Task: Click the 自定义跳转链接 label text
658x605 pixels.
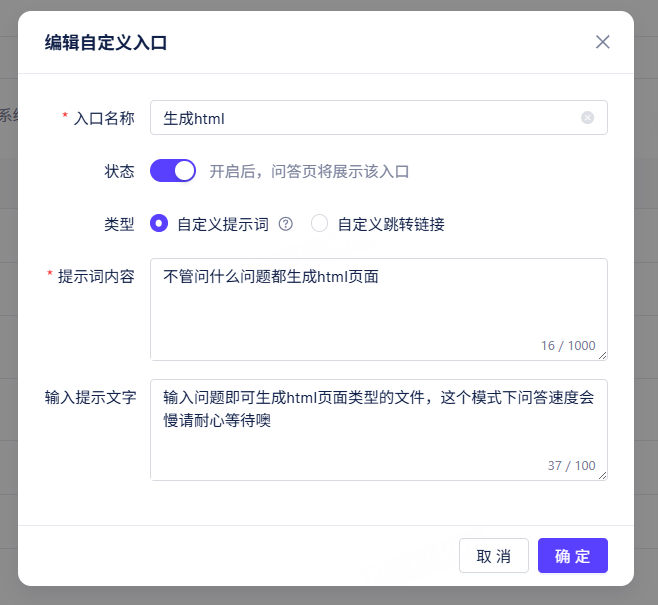Action: (391, 224)
